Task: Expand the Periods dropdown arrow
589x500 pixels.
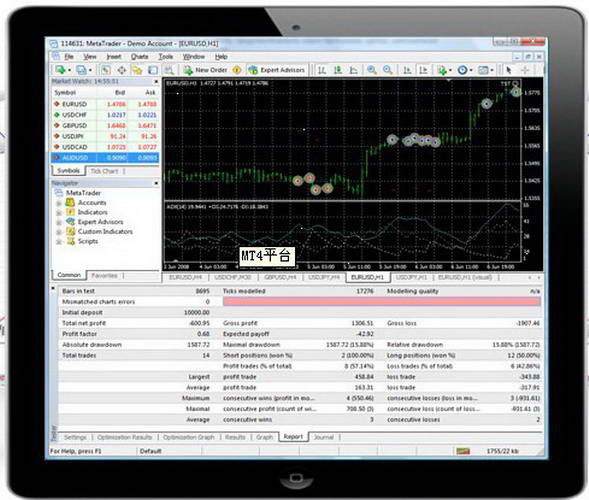Action: 471,70
